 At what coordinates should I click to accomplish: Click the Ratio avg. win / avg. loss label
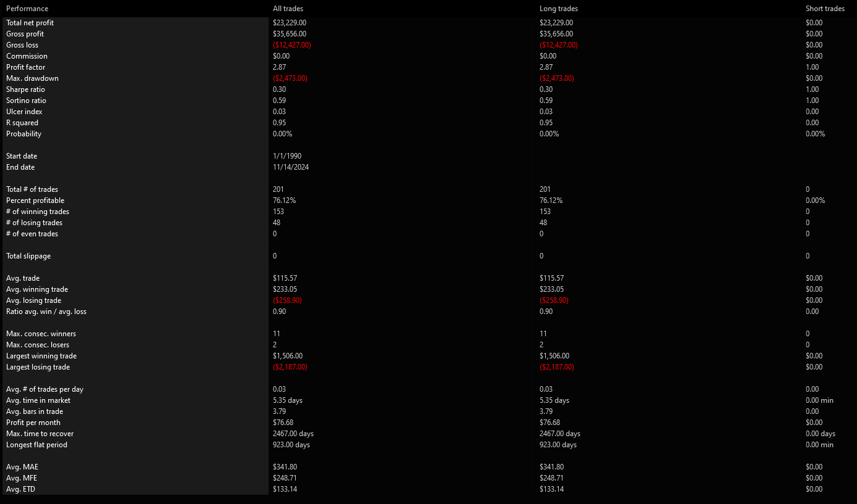(x=46, y=312)
